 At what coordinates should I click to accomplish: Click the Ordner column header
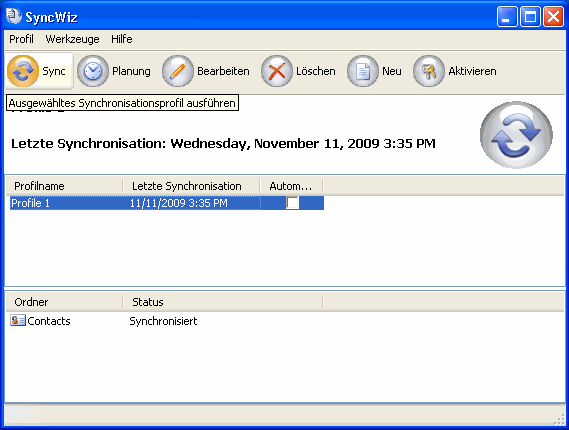click(x=64, y=302)
